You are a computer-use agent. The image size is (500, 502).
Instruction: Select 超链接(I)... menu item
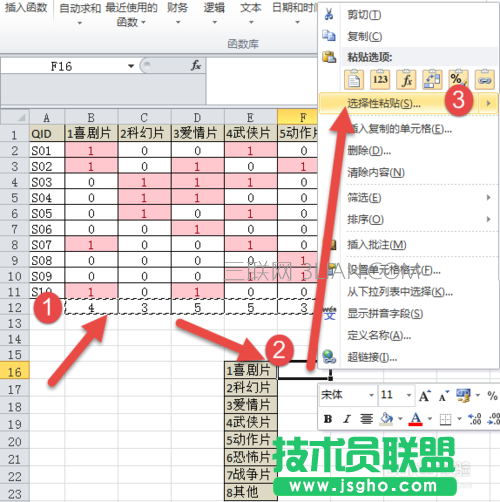372,357
